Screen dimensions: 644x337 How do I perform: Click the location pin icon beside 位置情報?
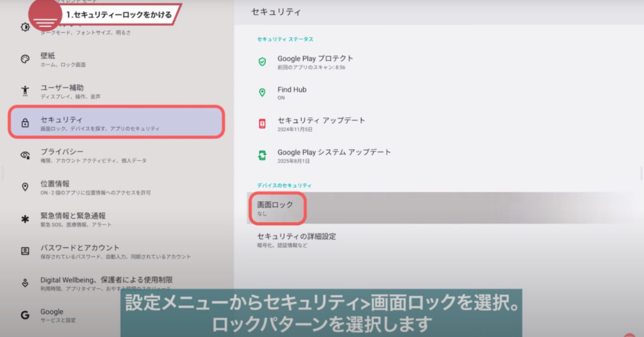click(x=25, y=187)
